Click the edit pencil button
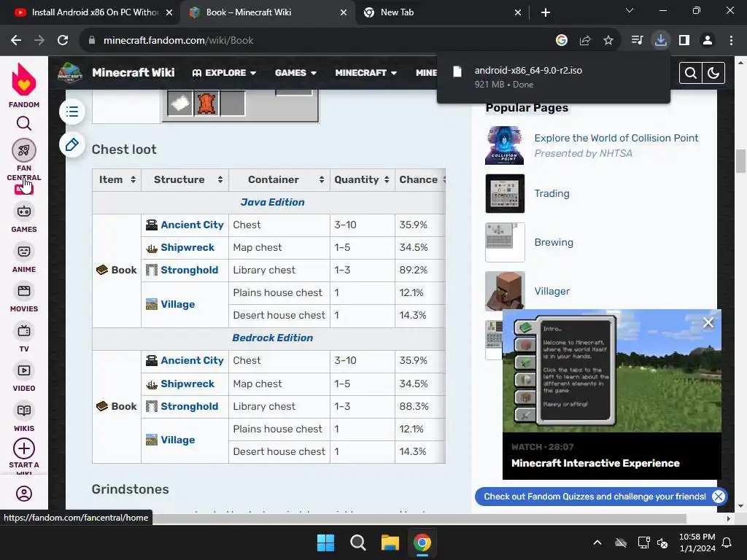Image resolution: width=747 pixels, height=560 pixels. click(72, 145)
